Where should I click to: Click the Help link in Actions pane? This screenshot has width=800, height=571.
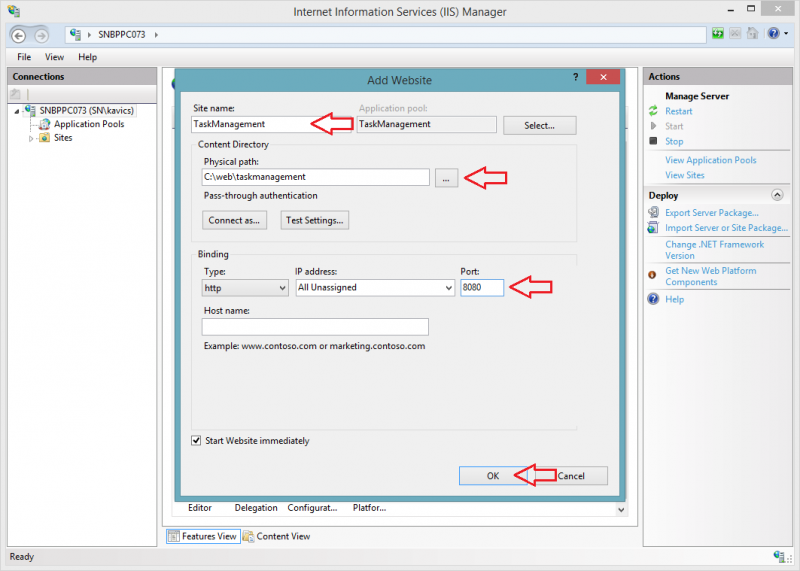pyautogui.click(x=674, y=299)
